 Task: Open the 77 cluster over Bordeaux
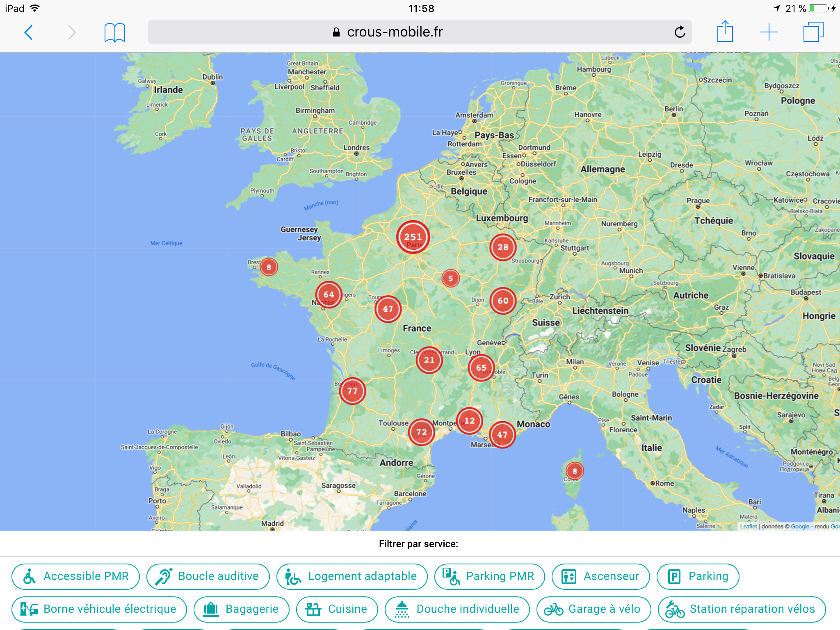click(352, 391)
